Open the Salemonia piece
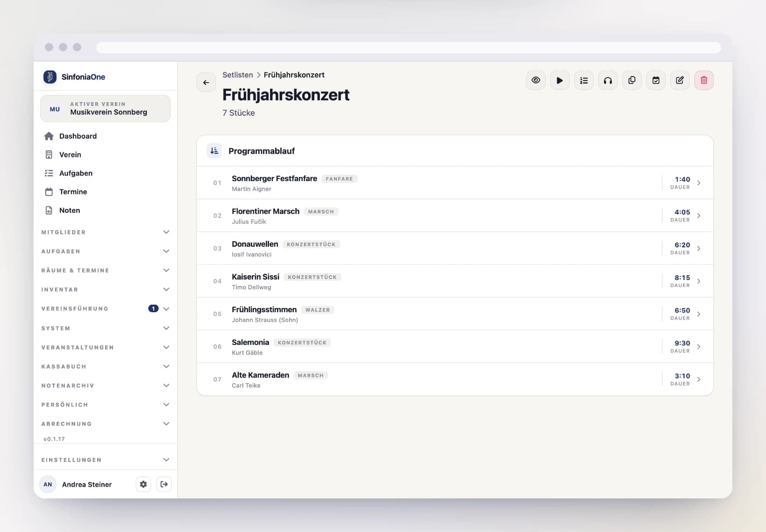This screenshot has height=532, width=766. click(x=455, y=347)
